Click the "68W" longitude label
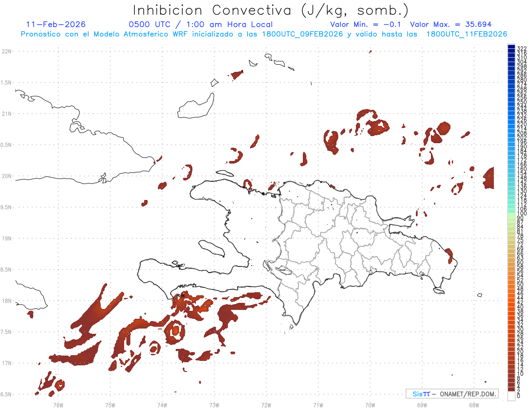532x411 pixels. (x=474, y=405)
